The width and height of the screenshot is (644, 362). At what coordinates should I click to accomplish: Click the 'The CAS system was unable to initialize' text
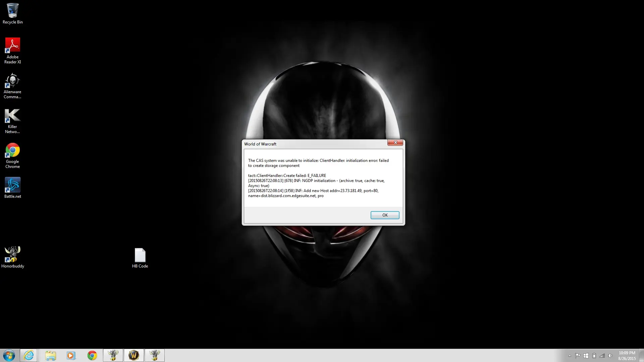coord(283,161)
